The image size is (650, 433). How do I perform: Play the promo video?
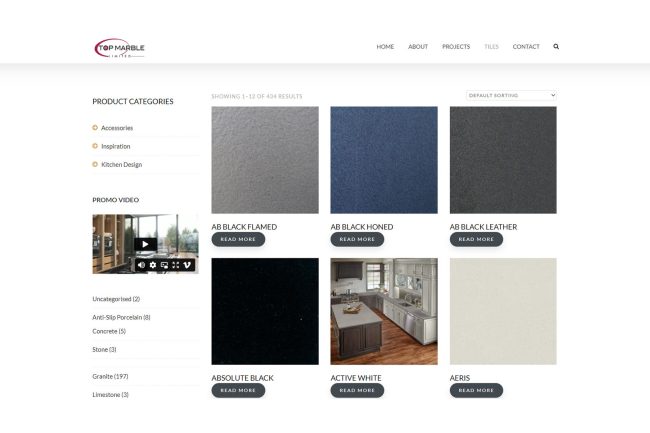pos(145,244)
